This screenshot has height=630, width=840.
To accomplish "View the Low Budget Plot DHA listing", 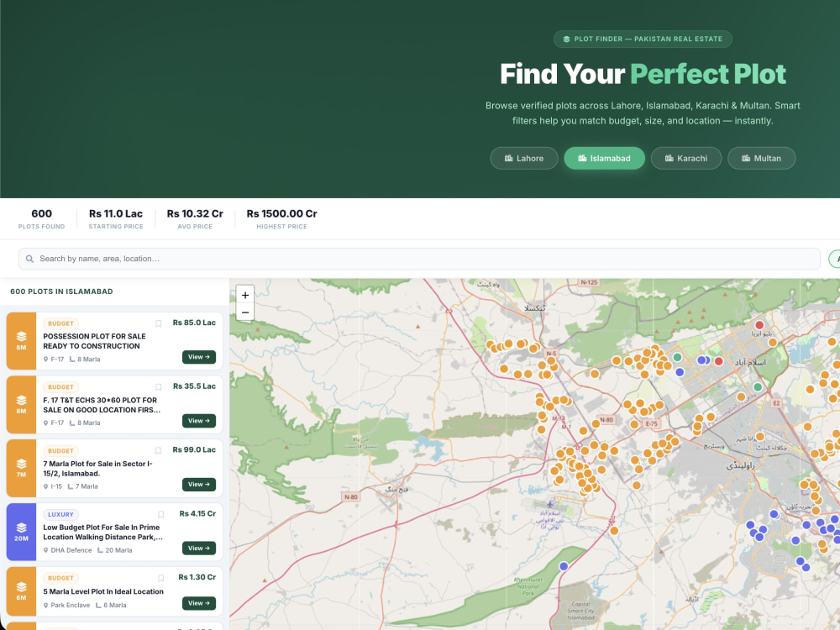I will point(199,548).
